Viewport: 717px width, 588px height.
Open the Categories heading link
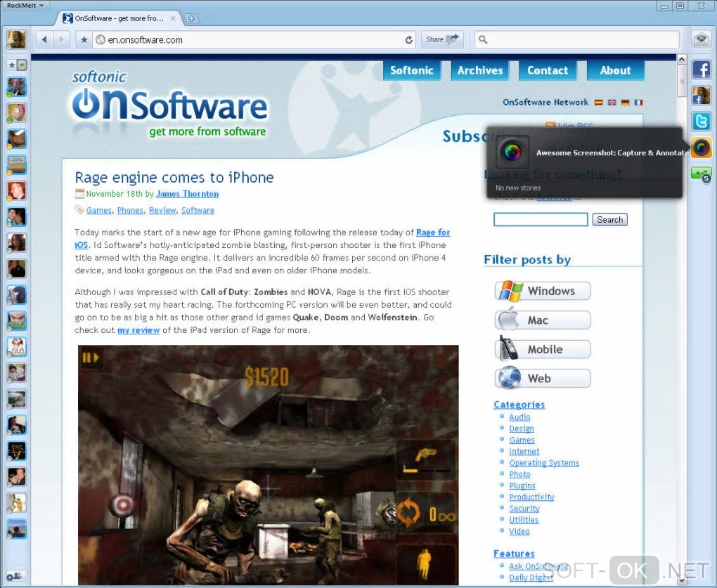pyautogui.click(x=519, y=405)
